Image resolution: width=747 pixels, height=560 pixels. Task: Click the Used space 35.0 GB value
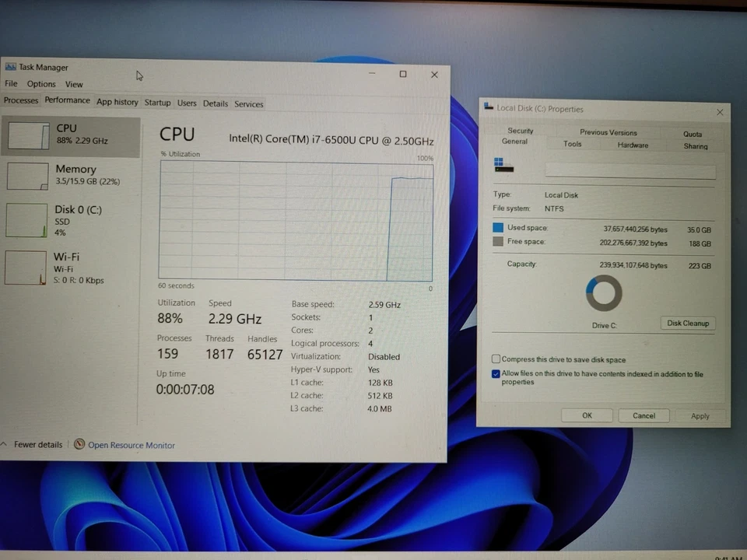pyautogui.click(x=699, y=229)
